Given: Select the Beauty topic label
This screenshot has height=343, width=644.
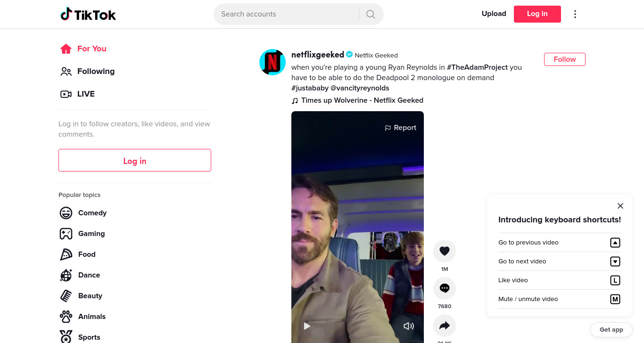Looking at the screenshot, I should 90,296.
